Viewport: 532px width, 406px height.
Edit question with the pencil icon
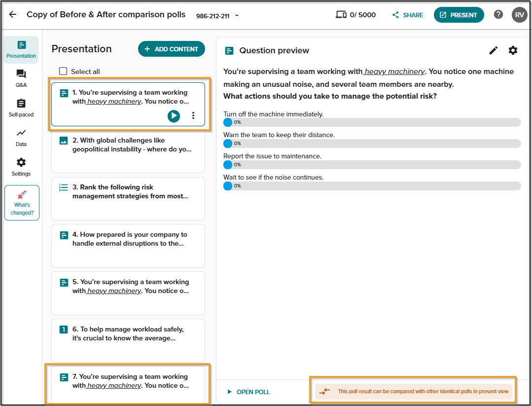(x=494, y=51)
